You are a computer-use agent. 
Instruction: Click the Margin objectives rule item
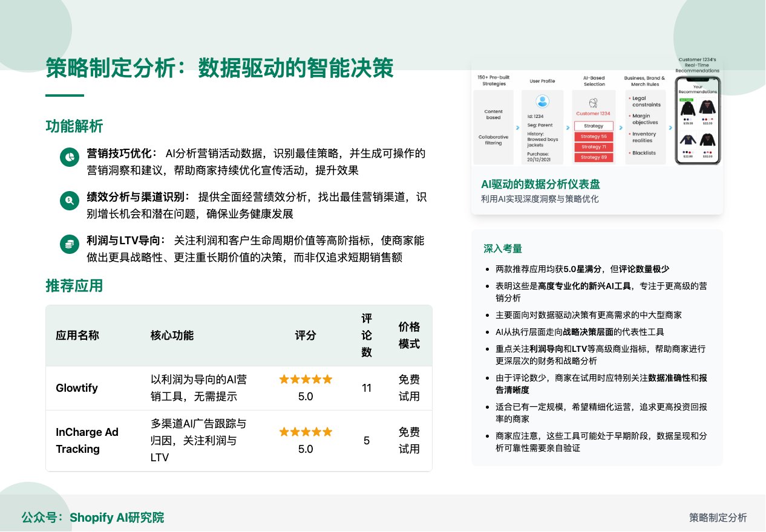pyautogui.click(x=645, y=119)
